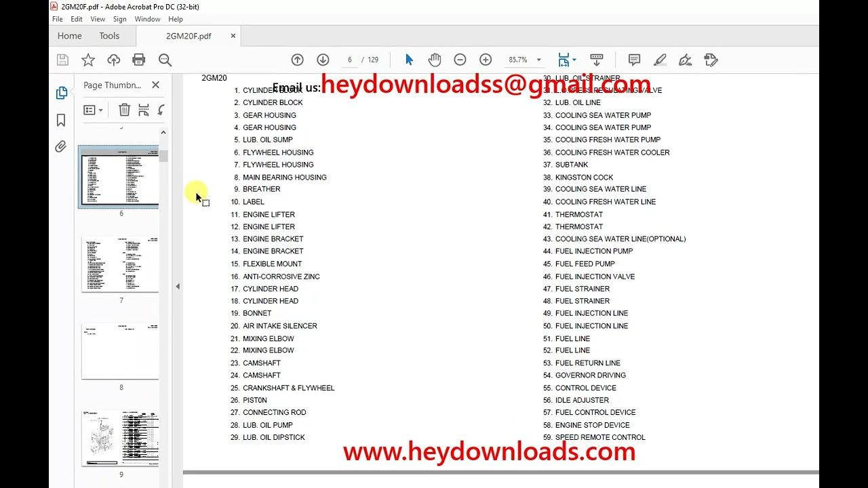Save the file using the floppy disk icon
Screen dimensions: 868x488
[62, 60]
